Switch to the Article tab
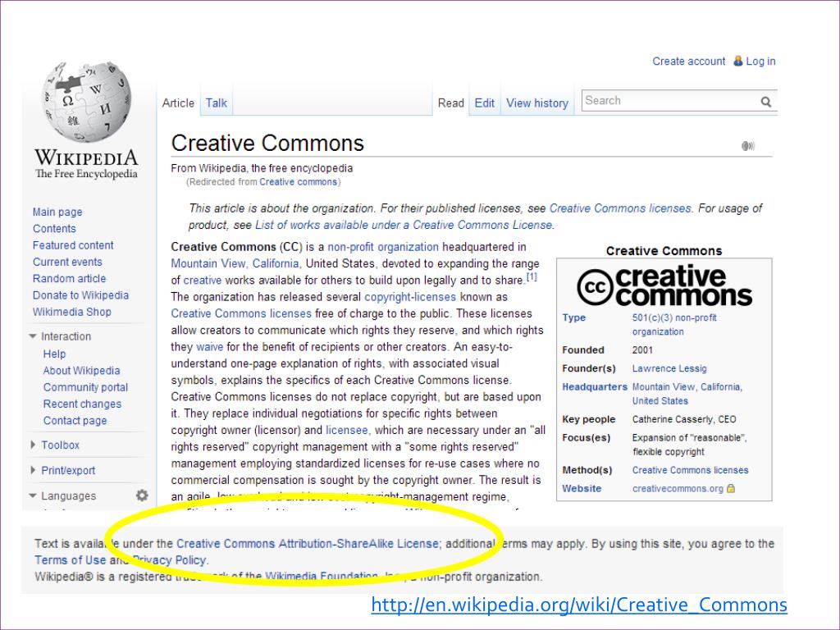Viewport: 840px width, 630px height. (x=178, y=103)
